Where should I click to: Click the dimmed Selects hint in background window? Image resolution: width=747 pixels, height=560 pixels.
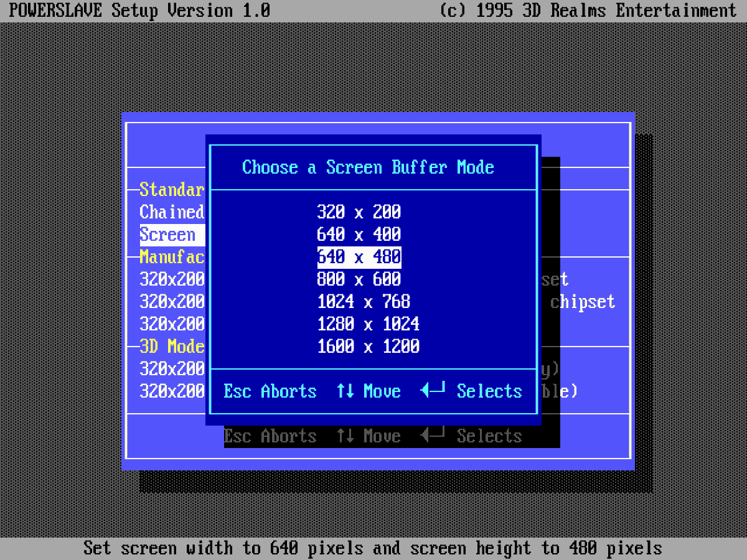click(471, 436)
